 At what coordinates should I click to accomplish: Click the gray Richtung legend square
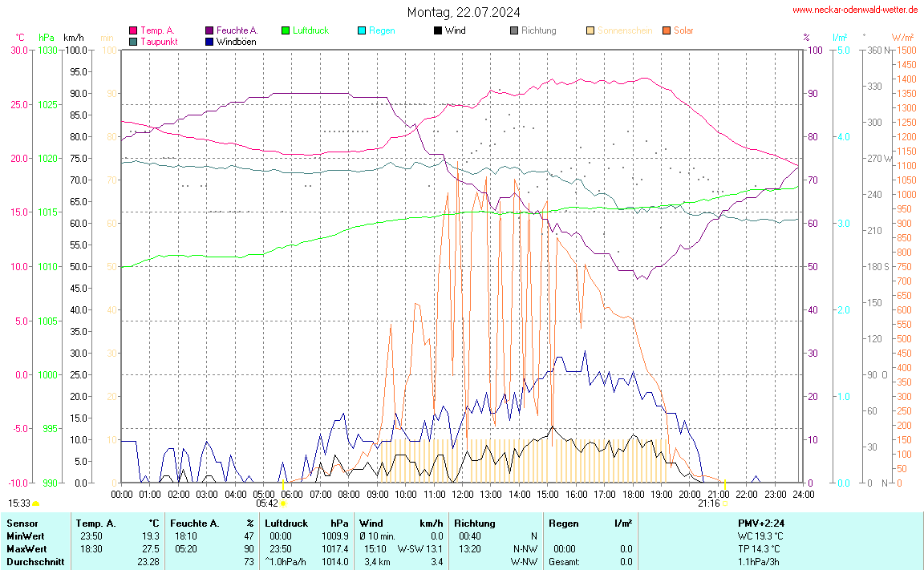click(514, 30)
